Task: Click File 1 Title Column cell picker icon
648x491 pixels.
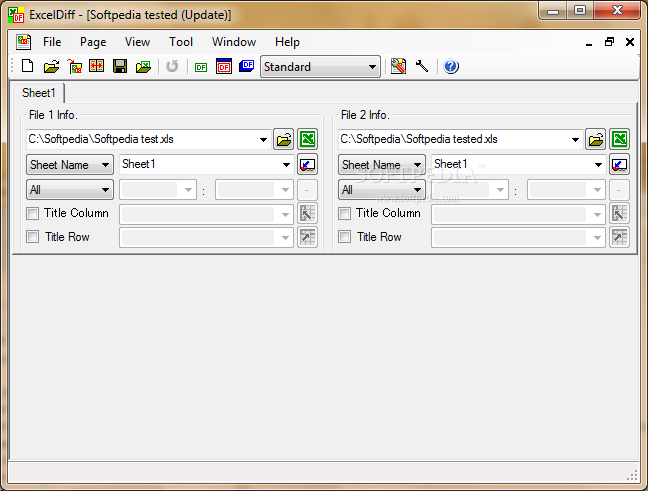Action: pyautogui.click(x=307, y=213)
